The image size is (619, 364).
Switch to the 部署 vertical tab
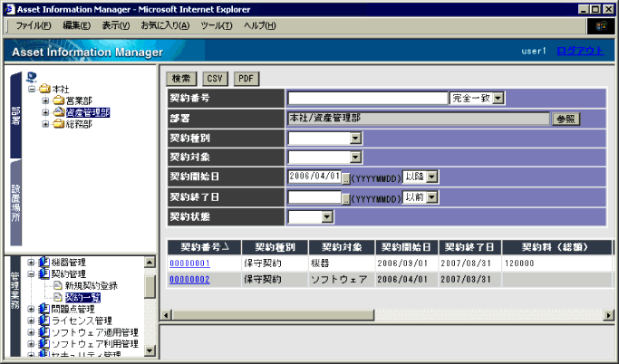click(x=15, y=115)
